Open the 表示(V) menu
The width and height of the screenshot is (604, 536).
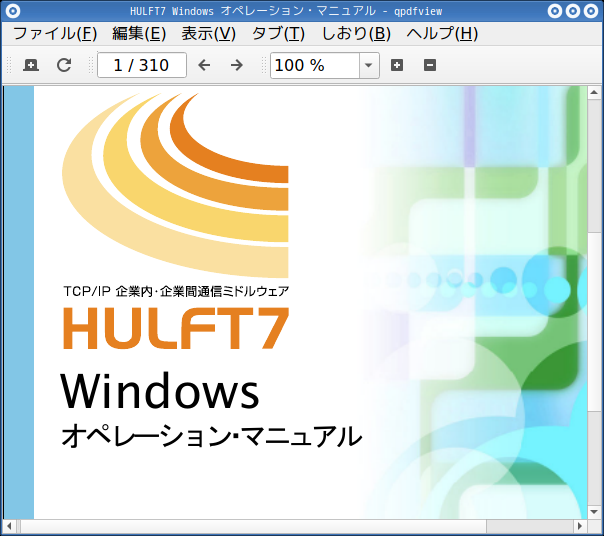208,34
